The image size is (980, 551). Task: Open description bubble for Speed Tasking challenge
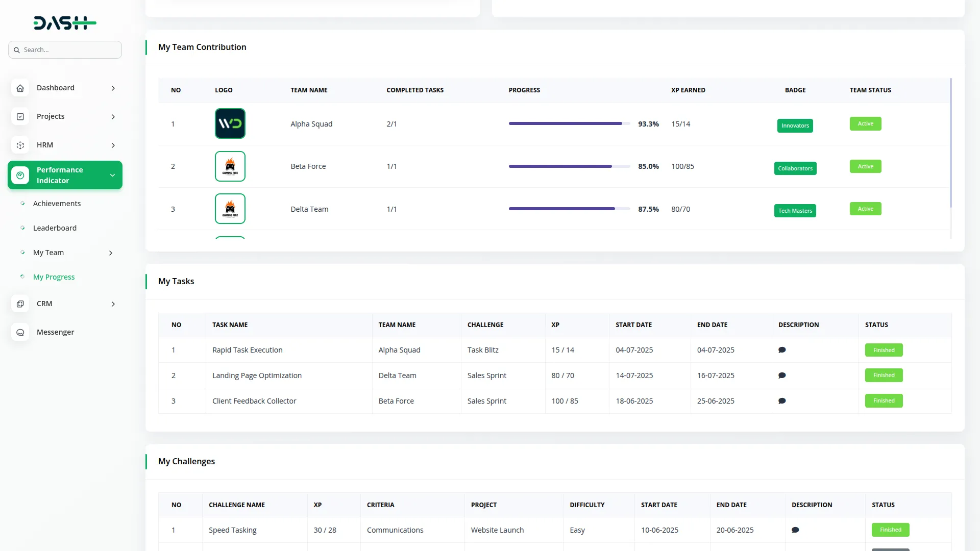(795, 530)
